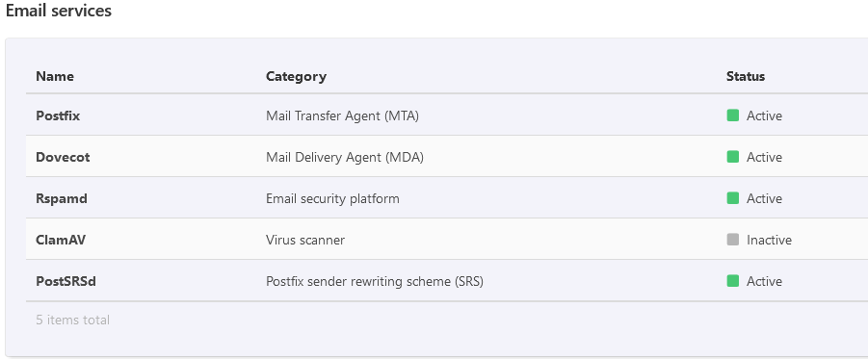The image size is (868, 359).
Task: Click the green status indicator for Dovecot
Action: (732, 157)
